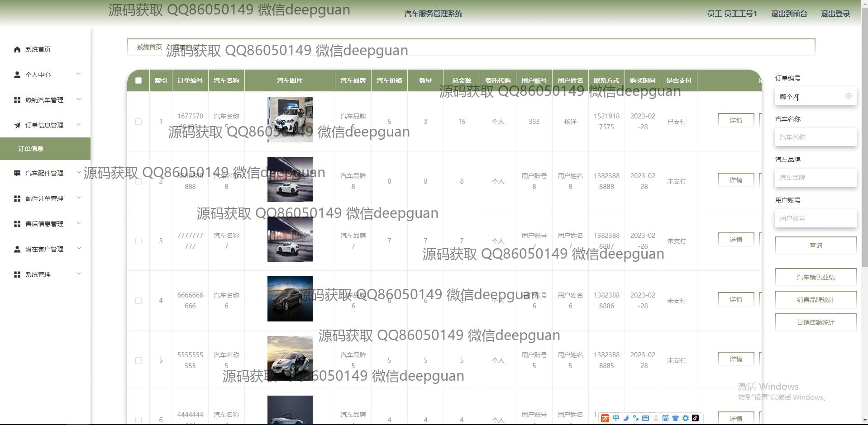The width and height of the screenshot is (868, 425).
Task: Click the TikTok icon in the IME toolbar
Action: coord(695,418)
